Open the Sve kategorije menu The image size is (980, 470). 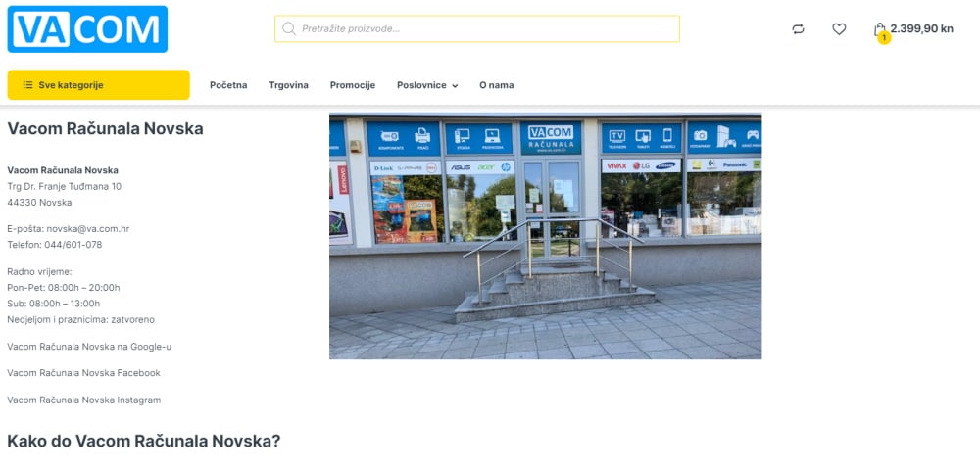coord(98,85)
